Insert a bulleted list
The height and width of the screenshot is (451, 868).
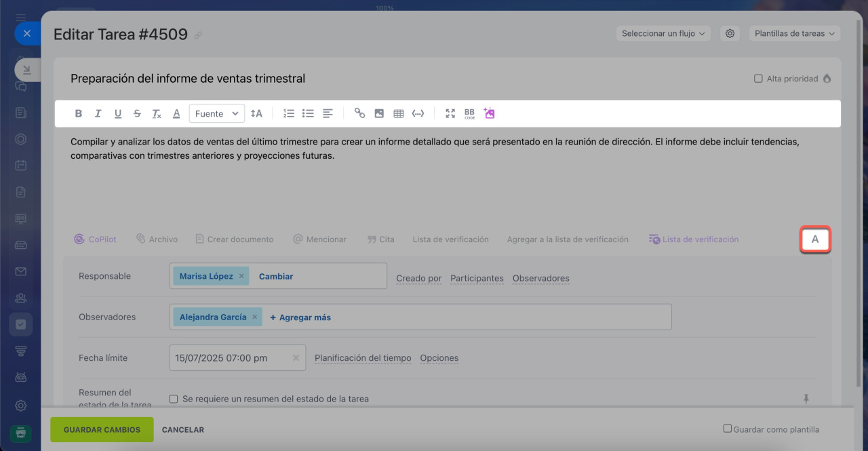[309, 114]
